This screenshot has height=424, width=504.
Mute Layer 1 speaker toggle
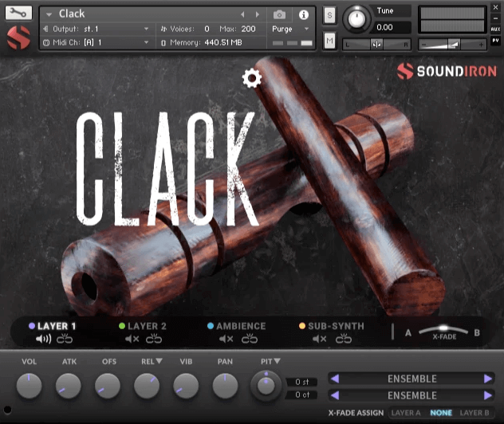(43, 339)
